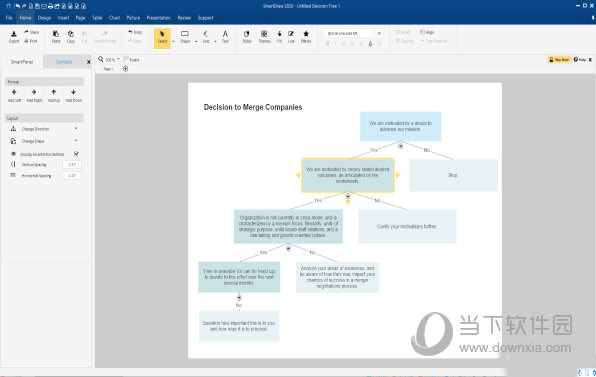
Task: Switch to the Symbols panel tab
Action: 64,62
